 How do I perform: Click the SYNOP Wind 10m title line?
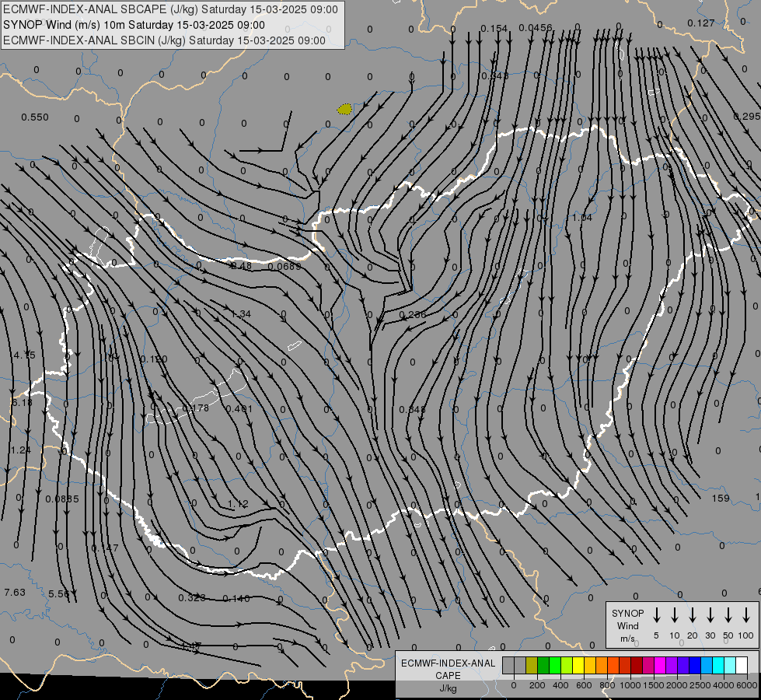(134, 25)
